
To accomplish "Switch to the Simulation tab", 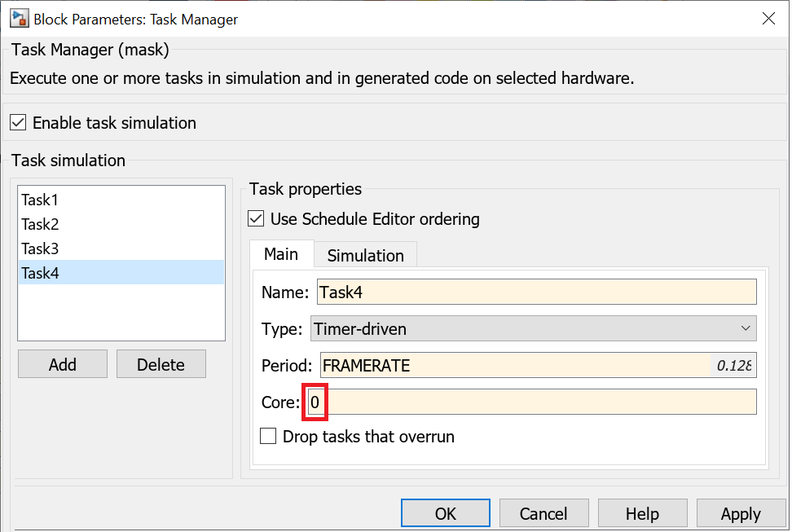I will pyautogui.click(x=365, y=255).
